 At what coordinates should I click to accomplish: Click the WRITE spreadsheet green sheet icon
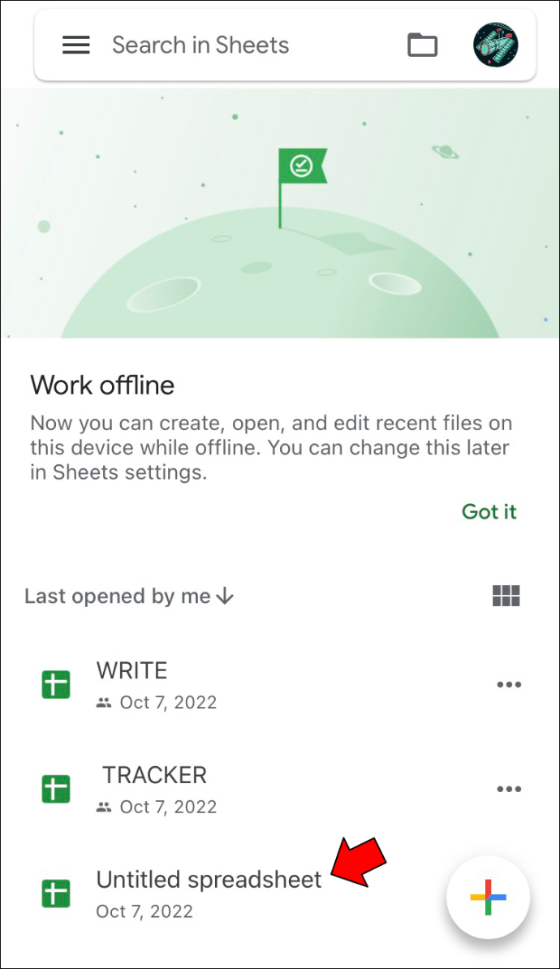(56, 685)
